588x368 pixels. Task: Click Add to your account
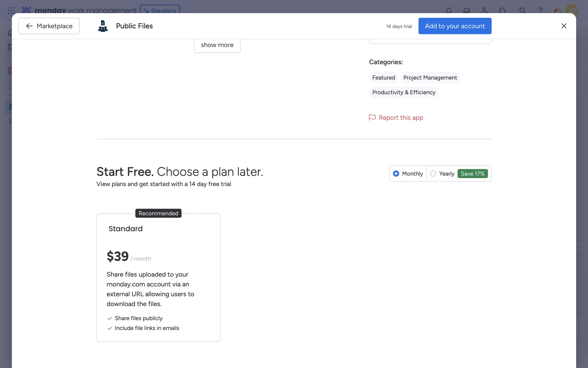coord(455,26)
